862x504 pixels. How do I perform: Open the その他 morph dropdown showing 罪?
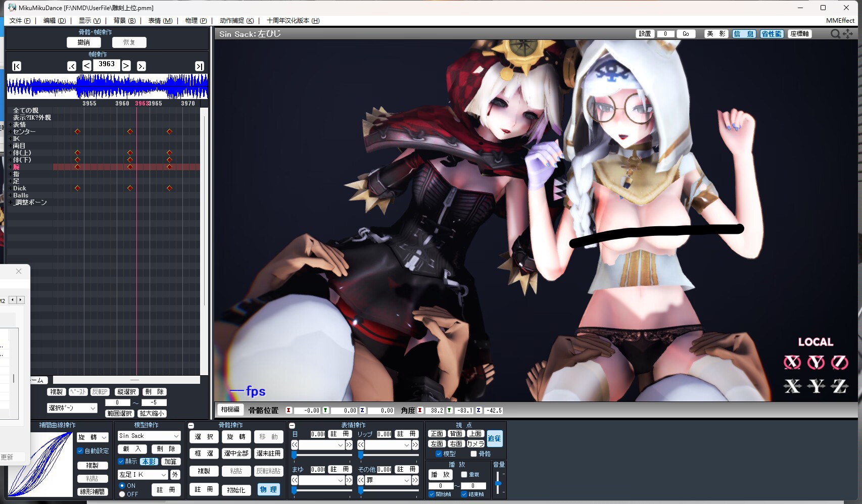pyautogui.click(x=388, y=480)
